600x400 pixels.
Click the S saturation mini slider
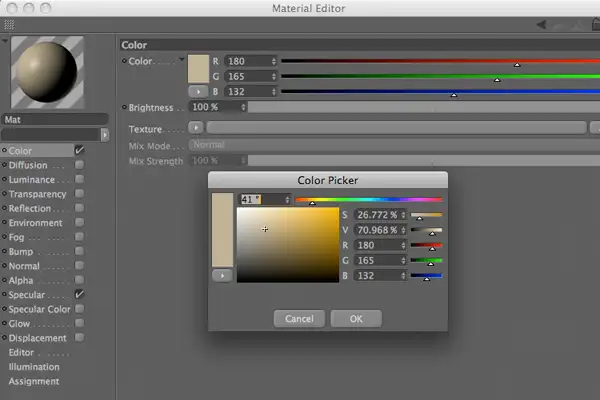click(x=426, y=215)
